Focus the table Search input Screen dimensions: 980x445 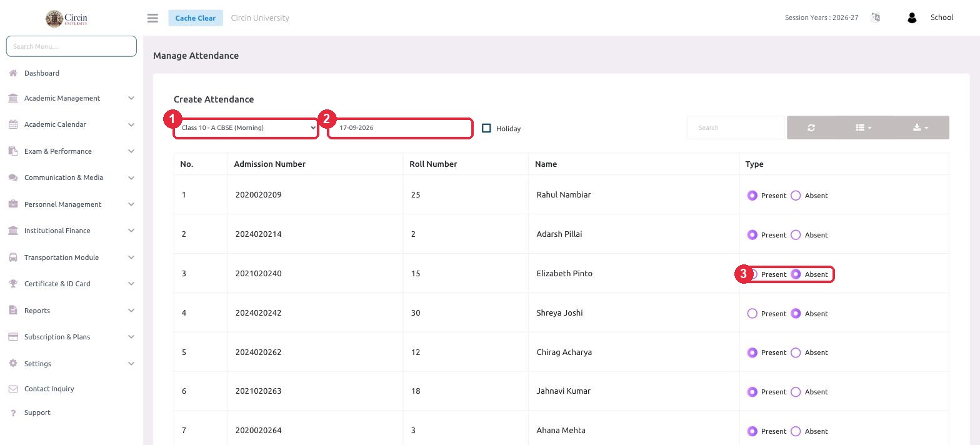click(x=736, y=127)
